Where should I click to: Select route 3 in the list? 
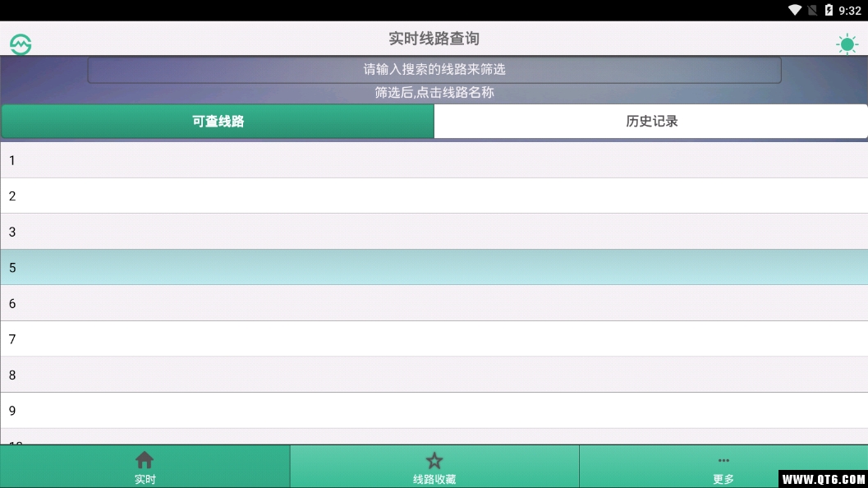pyautogui.click(x=434, y=232)
